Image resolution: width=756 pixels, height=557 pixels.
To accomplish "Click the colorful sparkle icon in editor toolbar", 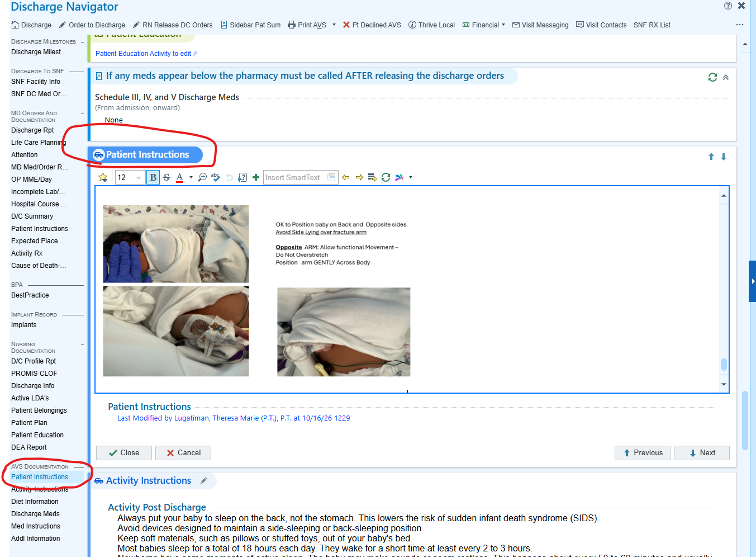I will click(400, 177).
